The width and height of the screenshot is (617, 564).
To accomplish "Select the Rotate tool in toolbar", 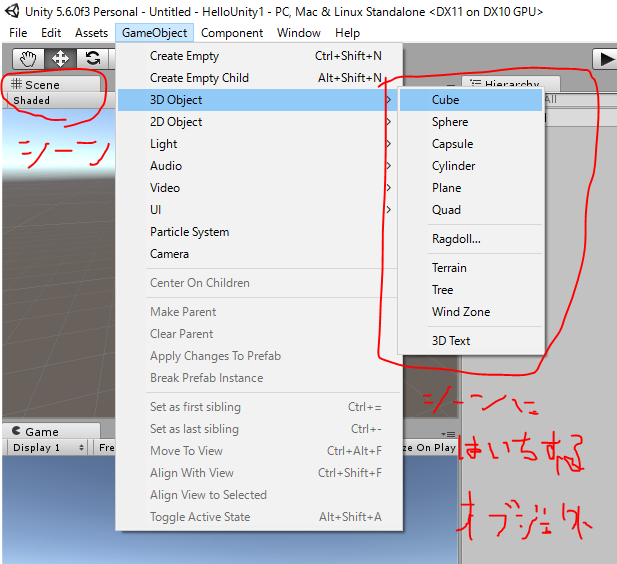I will point(92,59).
